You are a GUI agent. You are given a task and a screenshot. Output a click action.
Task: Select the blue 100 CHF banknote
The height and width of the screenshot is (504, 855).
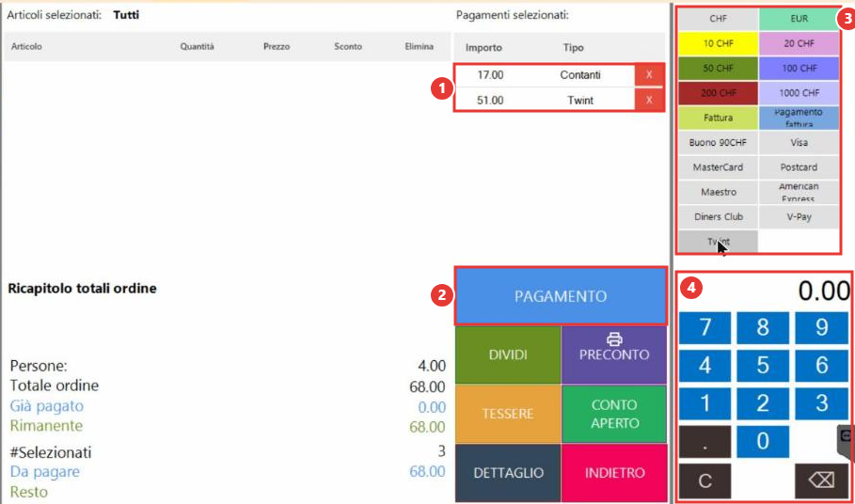[x=799, y=68]
